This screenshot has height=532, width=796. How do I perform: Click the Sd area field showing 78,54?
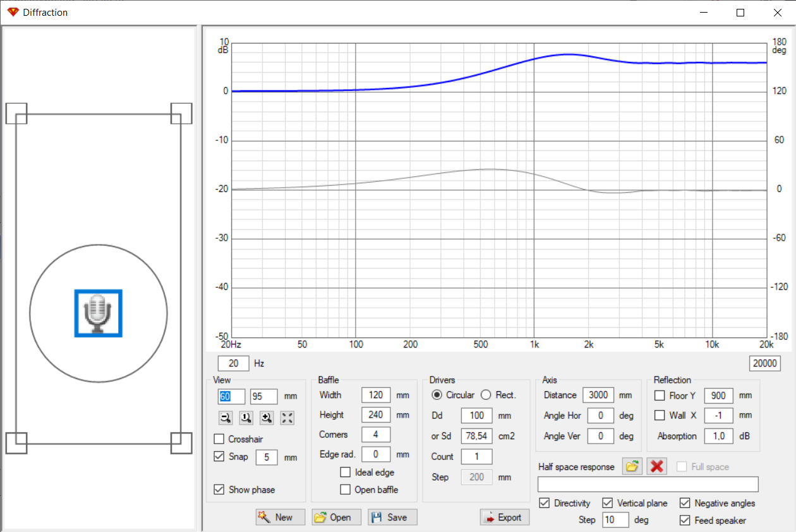476,436
